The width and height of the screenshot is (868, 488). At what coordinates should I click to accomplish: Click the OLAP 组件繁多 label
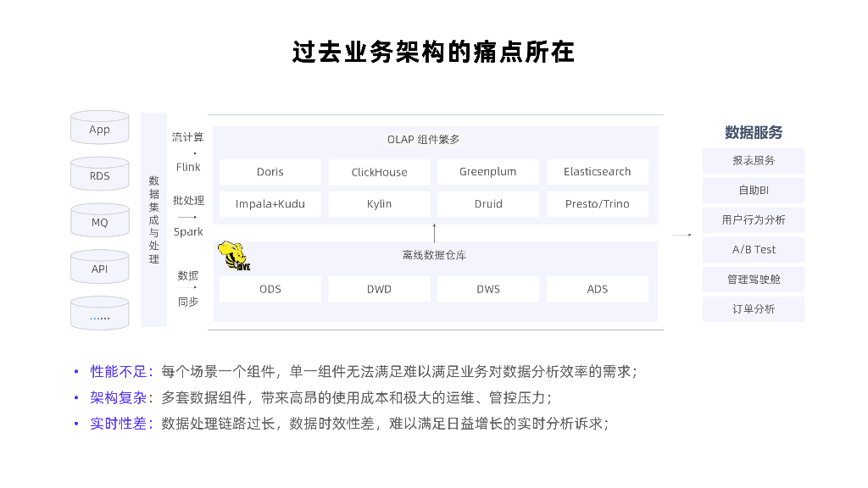tap(424, 140)
